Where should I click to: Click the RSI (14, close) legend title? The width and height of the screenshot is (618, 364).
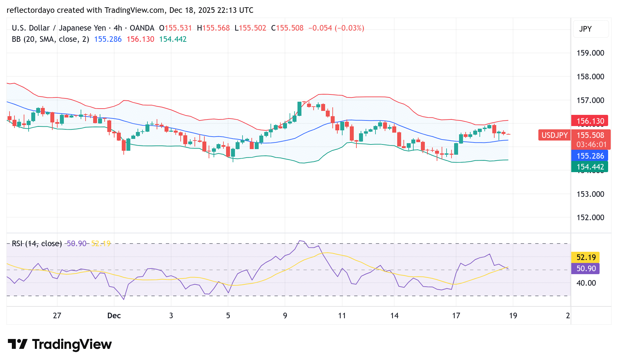[x=37, y=244]
